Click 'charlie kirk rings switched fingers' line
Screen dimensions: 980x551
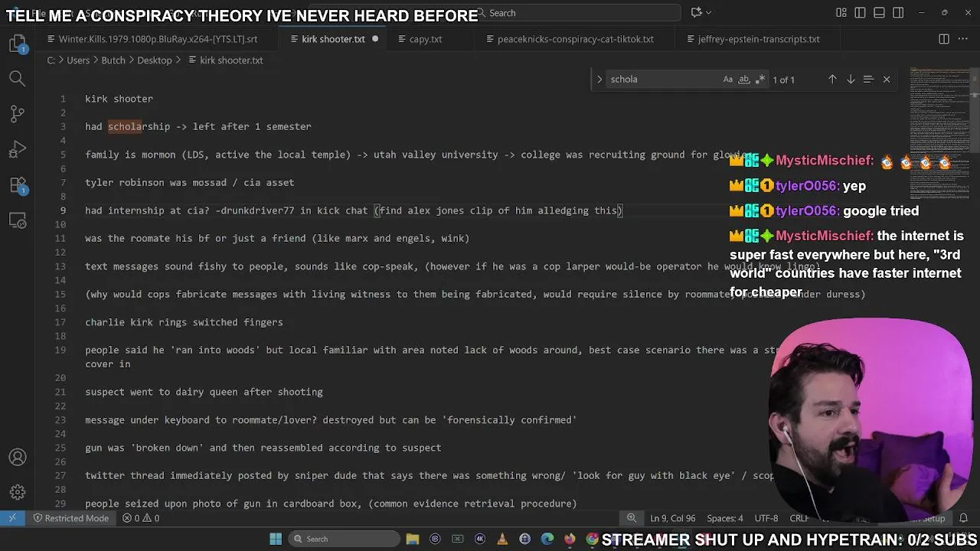[x=184, y=322]
